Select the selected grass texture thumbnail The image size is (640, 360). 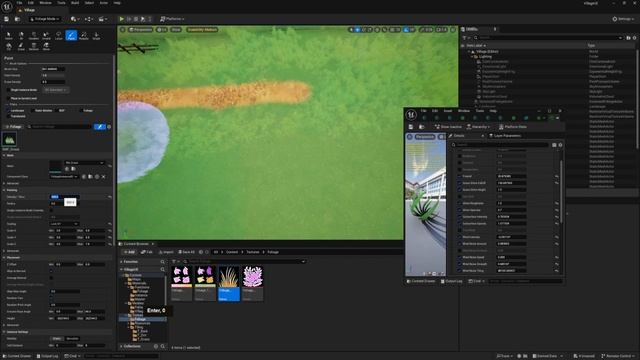click(x=229, y=284)
